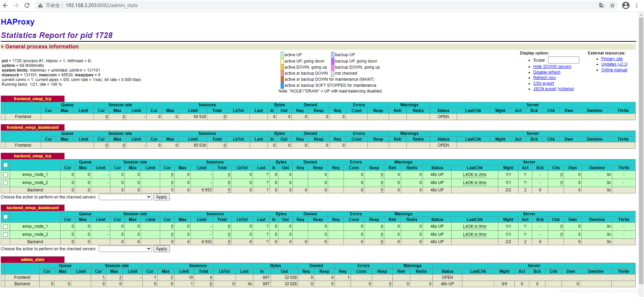The height and width of the screenshot is (297, 644).
Task: Open the browser profile avatar
Action: pyautogui.click(x=626, y=5)
